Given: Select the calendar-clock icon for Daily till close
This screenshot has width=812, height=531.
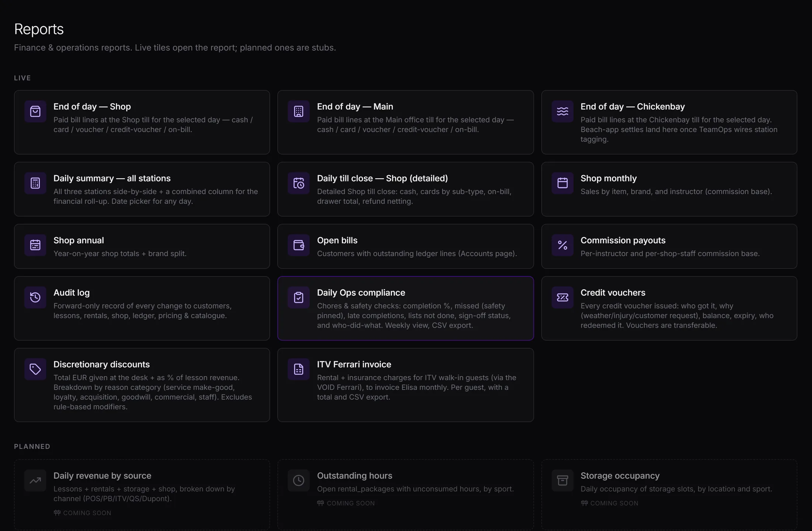Looking at the screenshot, I should pos(299,183).
